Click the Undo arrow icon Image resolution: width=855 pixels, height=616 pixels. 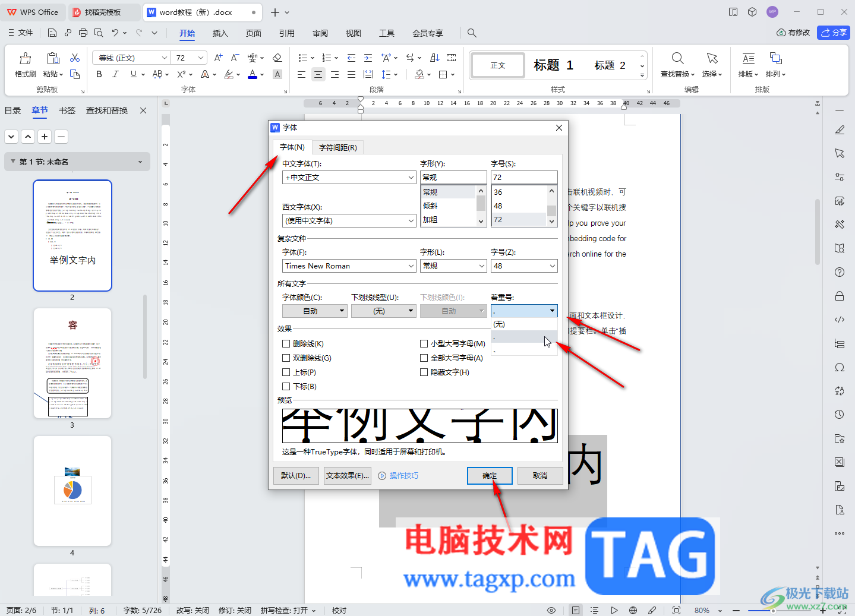(x=115, y=33)
